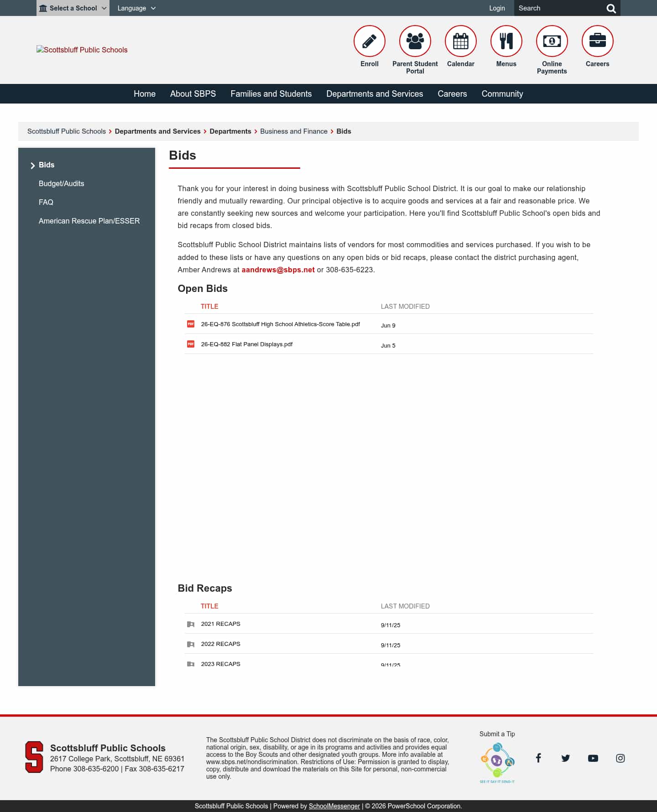Open the 2022 RECAPS folder
This screenshot has height=812, width=657.
click(221, 644)
